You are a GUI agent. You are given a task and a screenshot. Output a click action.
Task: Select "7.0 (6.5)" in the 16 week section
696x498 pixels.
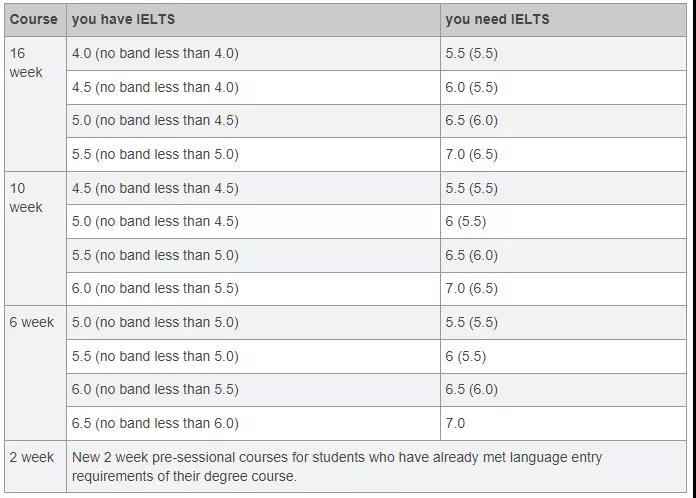pos(471,154)
